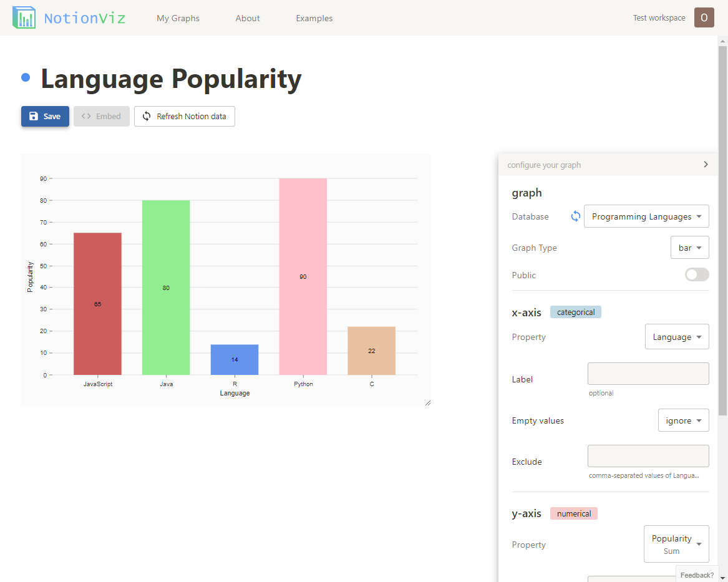Switch to the Examples page
728x582 pixels.
coord(314,18)
